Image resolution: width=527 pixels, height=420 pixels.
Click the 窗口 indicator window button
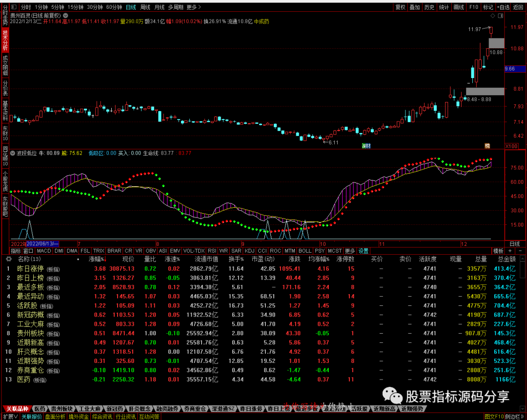(28, 251)
